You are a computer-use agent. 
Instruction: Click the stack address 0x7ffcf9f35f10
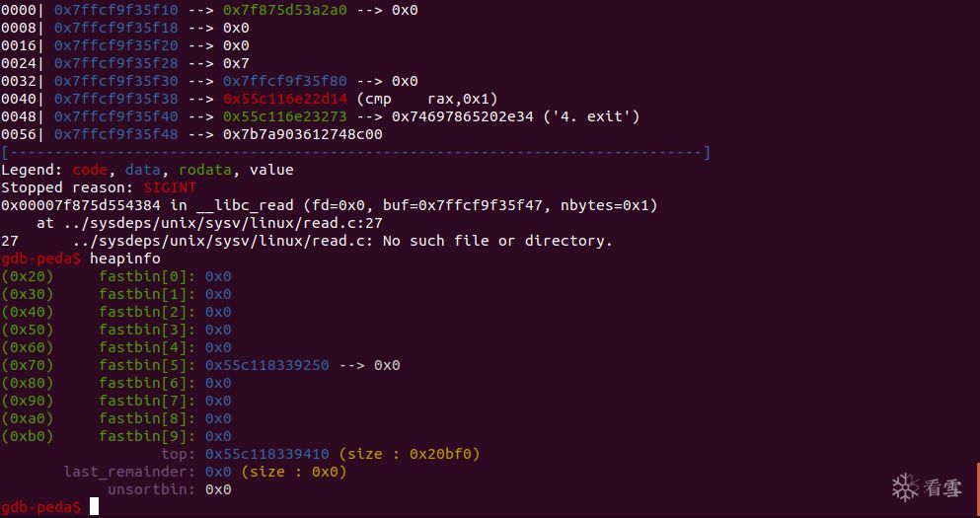tap(116, 10)
